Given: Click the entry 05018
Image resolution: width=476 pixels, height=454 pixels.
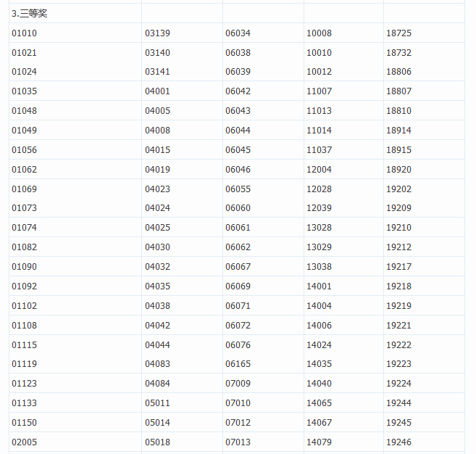Looking at the screenshot, I should pos(157,442).
